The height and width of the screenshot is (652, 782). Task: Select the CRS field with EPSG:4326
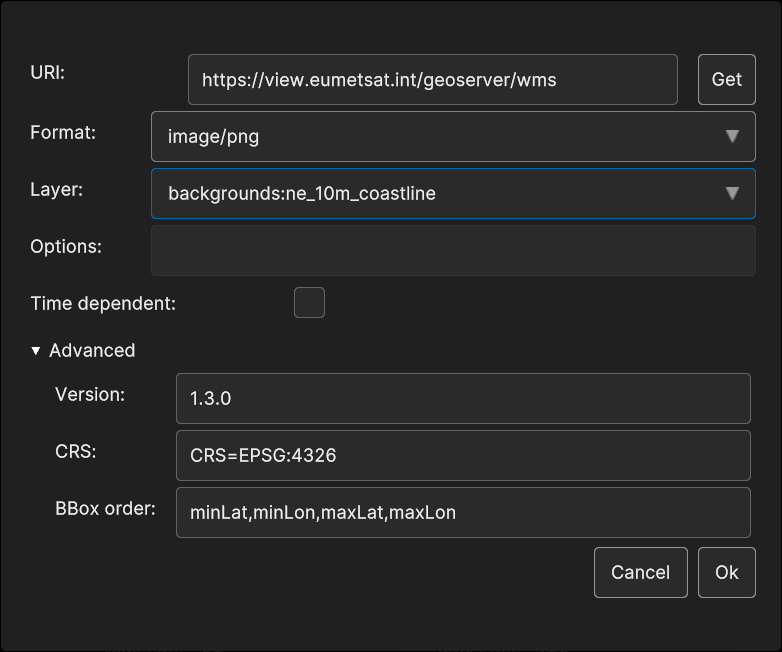coord(462,455)
